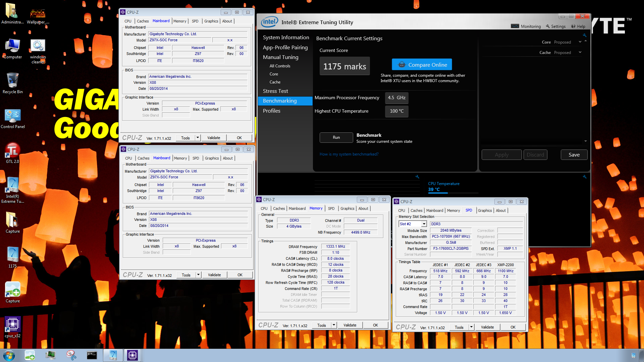Click the Windows Start orb
The width and height of the screenshot is (644, 362).
(x=9, y=355)
